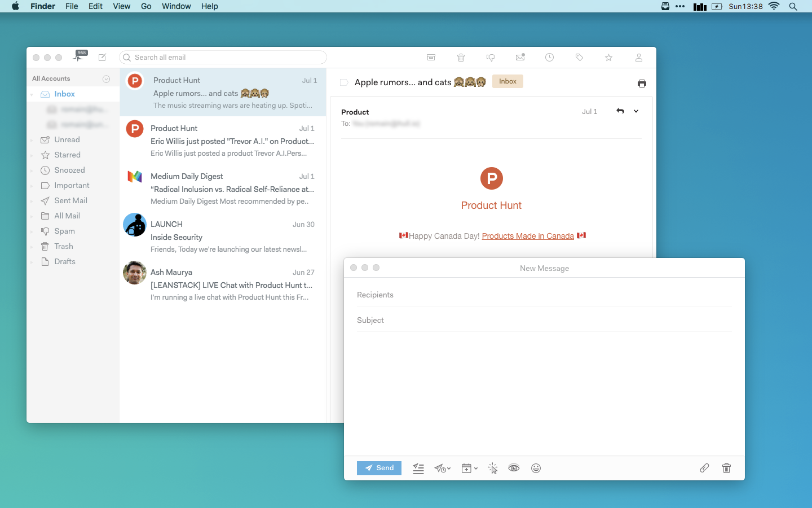Screen dimensions: 812x508
Task: Open the Unread folder
Action: pyautogui.click(x=67, y=139)
